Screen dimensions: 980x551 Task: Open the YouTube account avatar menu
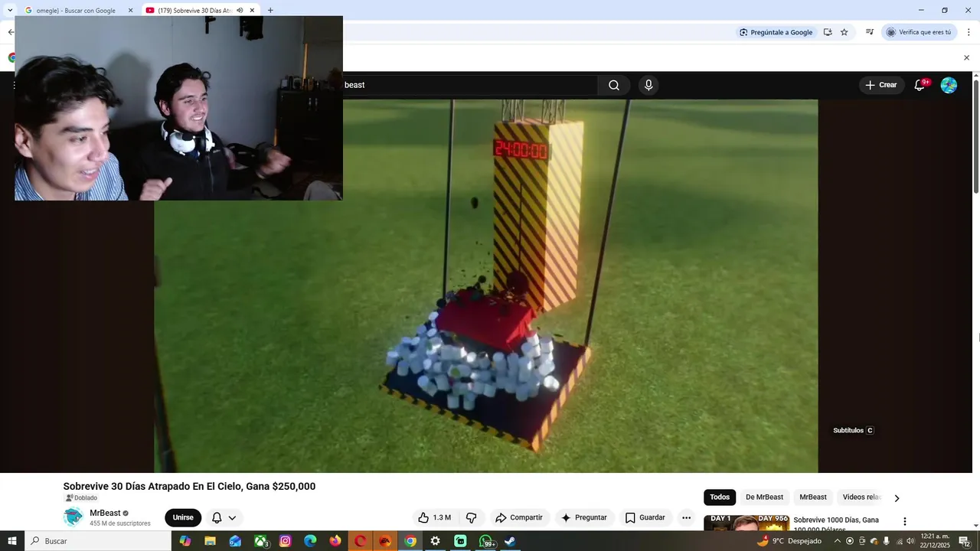click(949, 85)
